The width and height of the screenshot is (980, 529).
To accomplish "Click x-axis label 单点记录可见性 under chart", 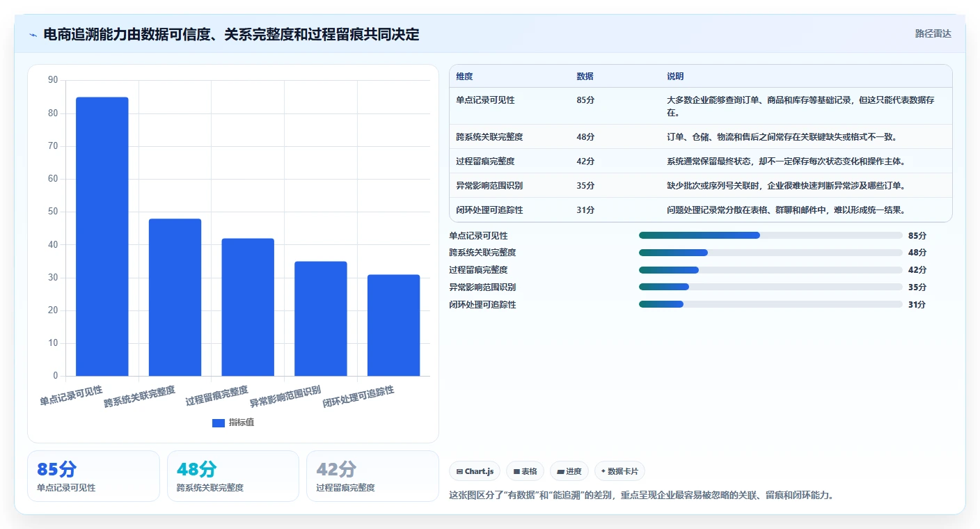I will tap(71, 395).
